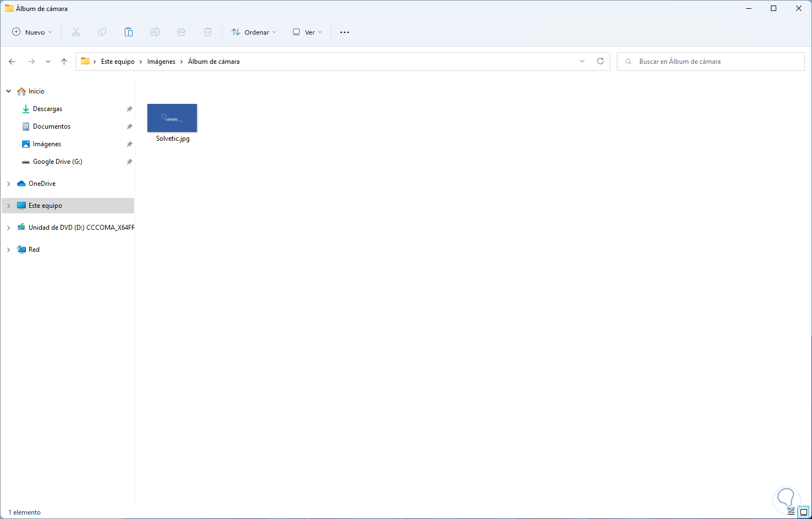This screenshot has width=812, height=519.
Task: Click the Solvetic.jpg file name
Action: pos(173,139)
